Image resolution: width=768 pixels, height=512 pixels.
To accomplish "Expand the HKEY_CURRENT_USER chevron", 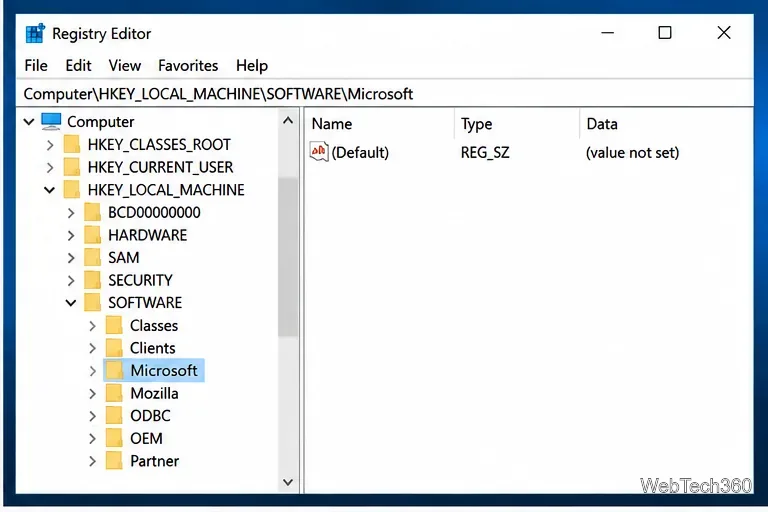I will [50, 168].
